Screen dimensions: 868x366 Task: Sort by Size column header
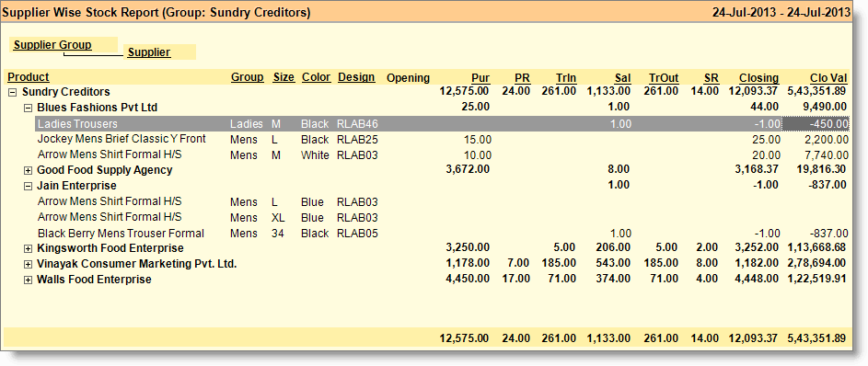coord(284,77)
